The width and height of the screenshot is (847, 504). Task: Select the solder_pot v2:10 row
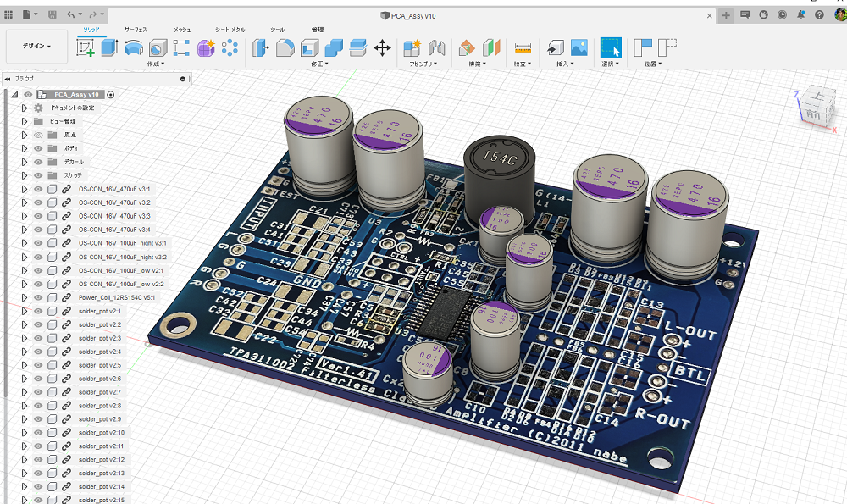102,433
